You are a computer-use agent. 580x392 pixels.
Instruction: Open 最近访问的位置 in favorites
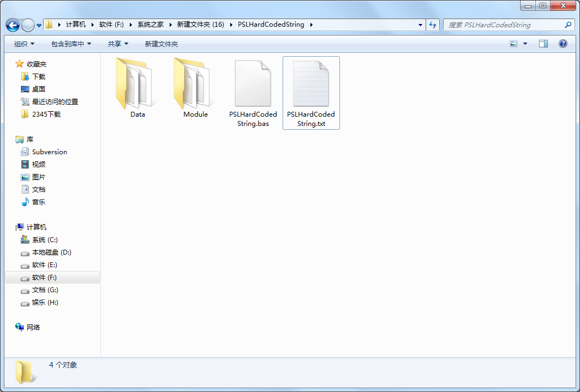coord(55,101)
